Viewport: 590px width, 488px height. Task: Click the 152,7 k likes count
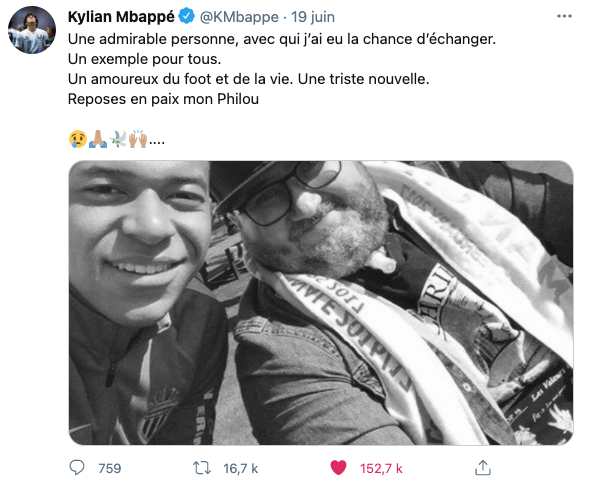(x=381, y=468)
